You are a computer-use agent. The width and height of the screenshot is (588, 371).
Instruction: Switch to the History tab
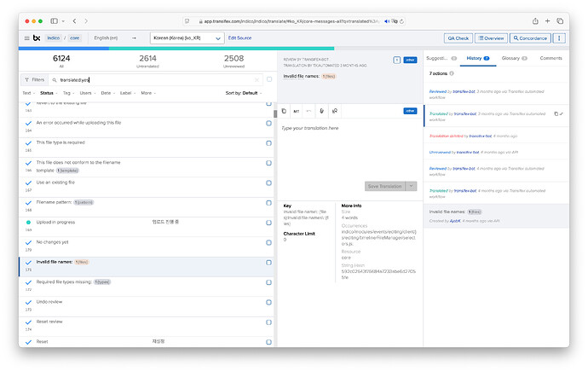(478, 58)
